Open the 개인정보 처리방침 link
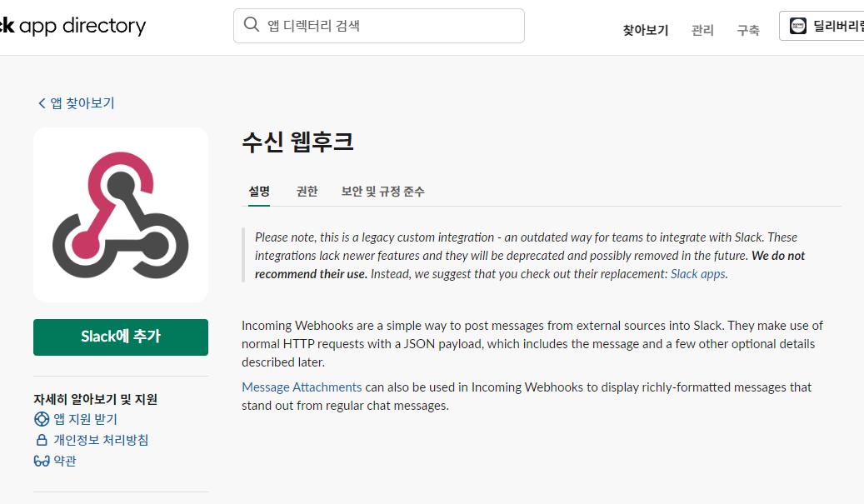Screen dimensions: 864x504 101,440
